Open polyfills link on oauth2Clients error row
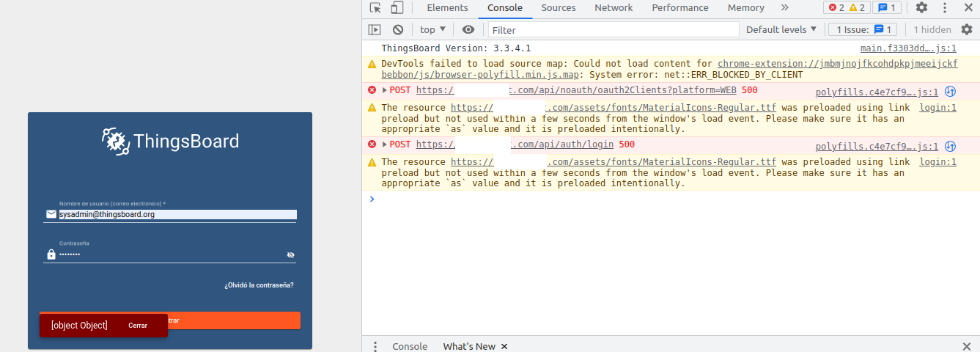Image resolution: width=980 pixels, height=352 pixels. [877, 92]
